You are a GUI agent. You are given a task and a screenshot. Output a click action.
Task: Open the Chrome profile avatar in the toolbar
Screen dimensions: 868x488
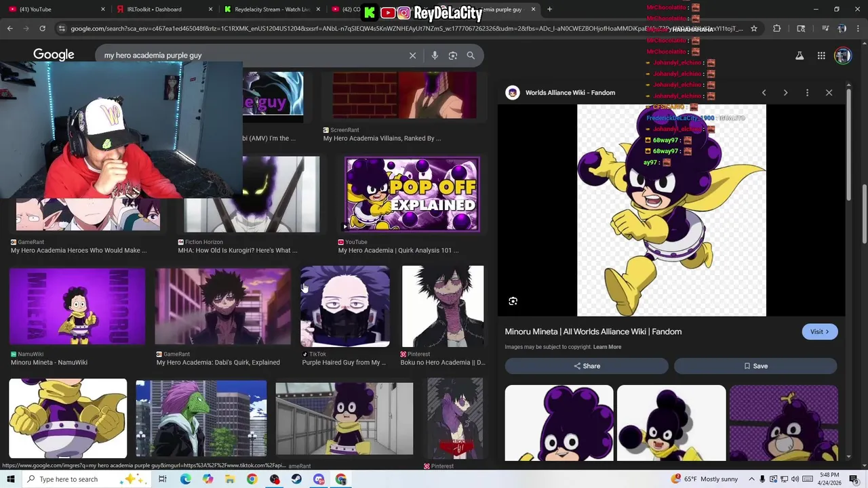842,28
